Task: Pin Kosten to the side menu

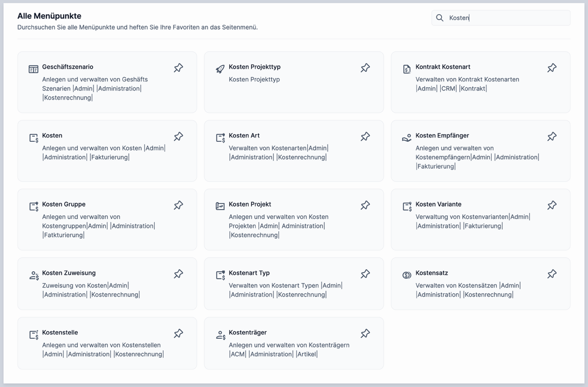Action: point(178,136)
